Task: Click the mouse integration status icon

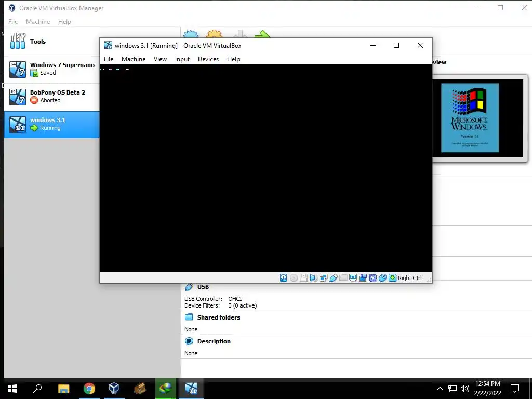Action: point(382,278)
